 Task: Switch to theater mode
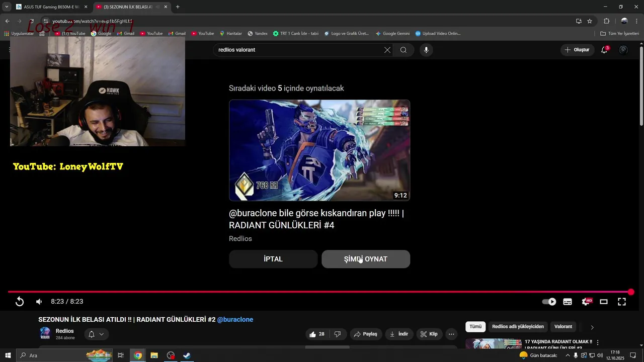tap(604, 302)
